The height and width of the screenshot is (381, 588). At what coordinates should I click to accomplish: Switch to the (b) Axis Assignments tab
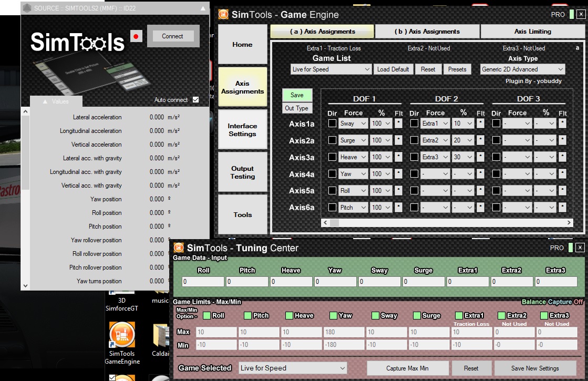pyautogui.click(x=427, y=32)
